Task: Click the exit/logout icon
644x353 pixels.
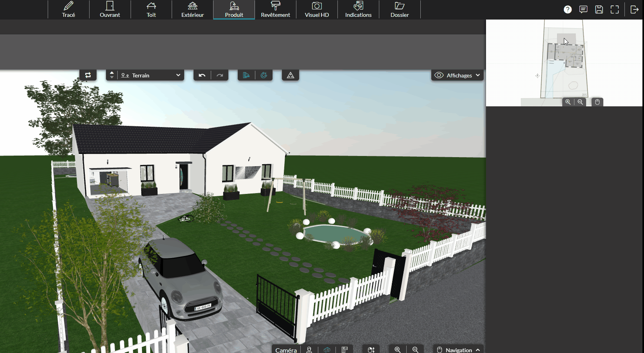Action: (634, 9)
